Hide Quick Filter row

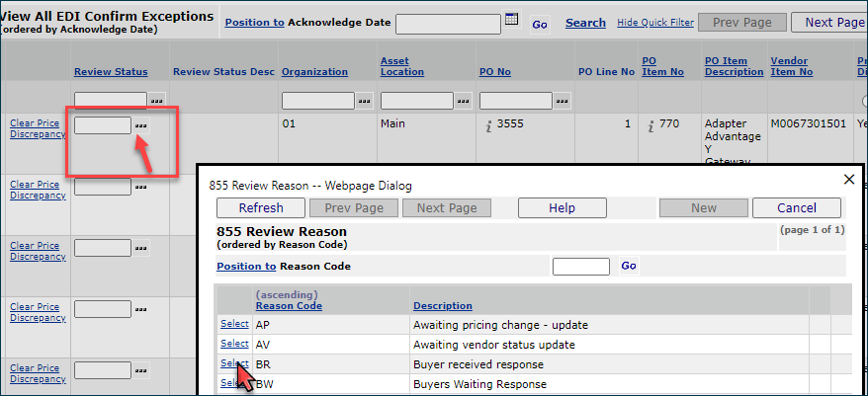click(653, 23)
